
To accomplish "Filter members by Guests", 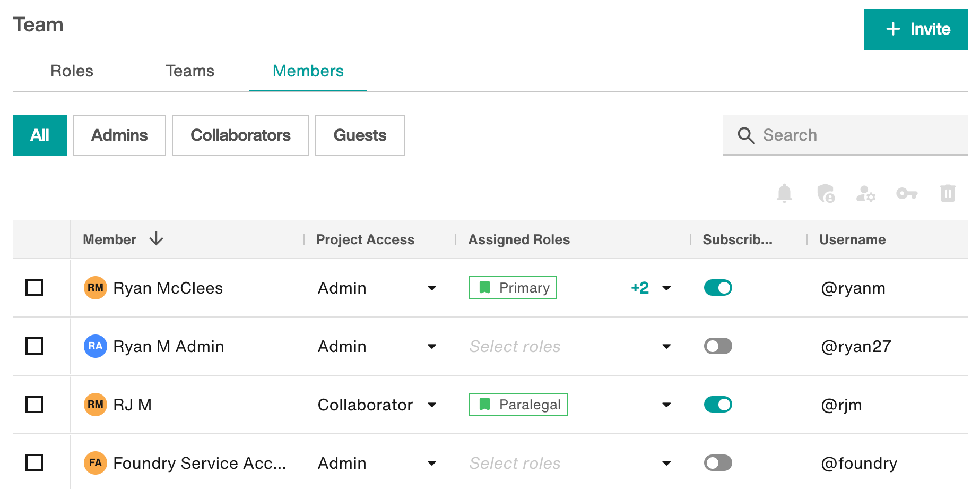I will coord(360,135).
